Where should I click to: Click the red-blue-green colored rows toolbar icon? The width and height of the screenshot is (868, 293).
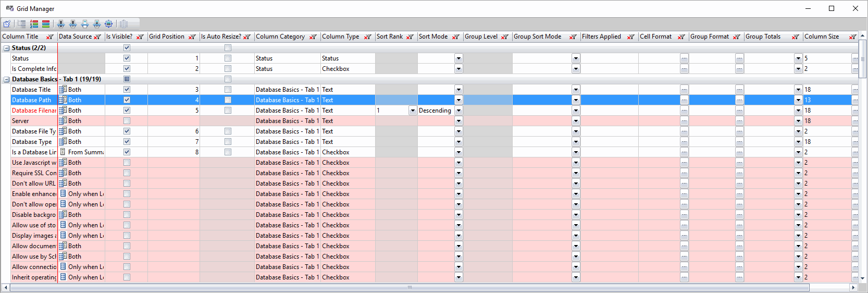[46, 23]
